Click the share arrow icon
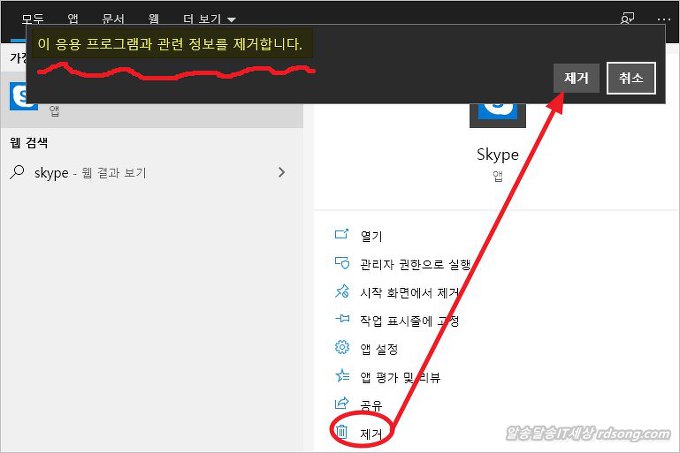Screen dimensions: 680x453 click(x=342, y=403)
